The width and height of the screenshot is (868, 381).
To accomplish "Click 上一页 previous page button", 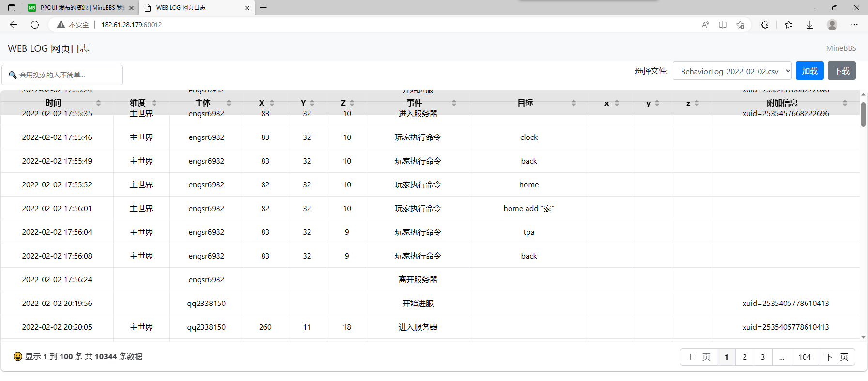I will click(698, 357).
